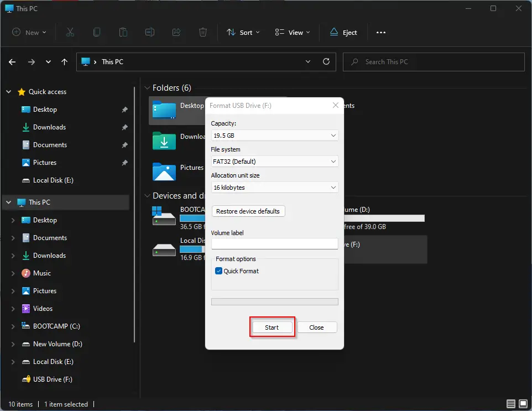Click the Search This PC box
Screen dimensions: 532x411
[434, 62]
